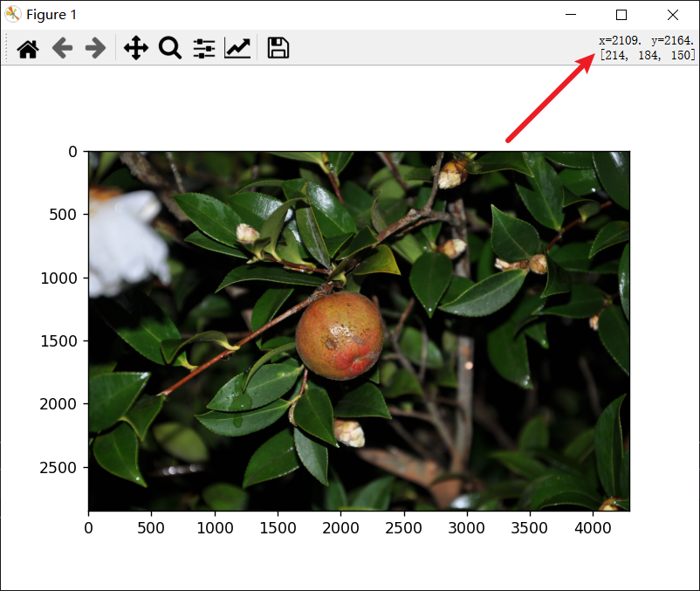Image resolution: width=700 pixels, height=591 pixels.
Task: Reset view with the Home icon
Action: pyautogui.click(x=28, y=48)
